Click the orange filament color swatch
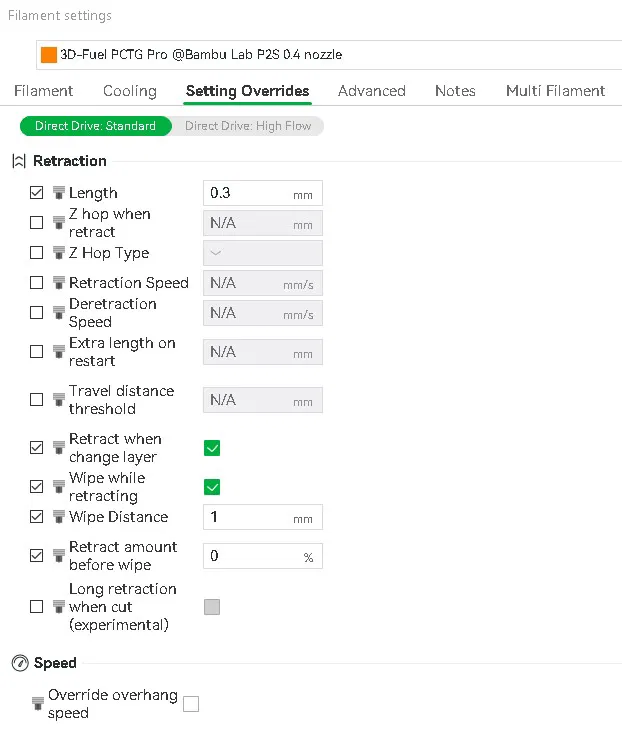Viewport: 622px width, 755px height. (49, 54)
